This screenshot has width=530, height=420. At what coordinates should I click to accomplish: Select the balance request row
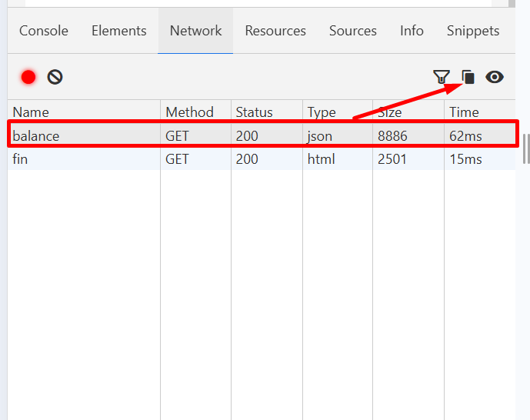pos(35,136)
